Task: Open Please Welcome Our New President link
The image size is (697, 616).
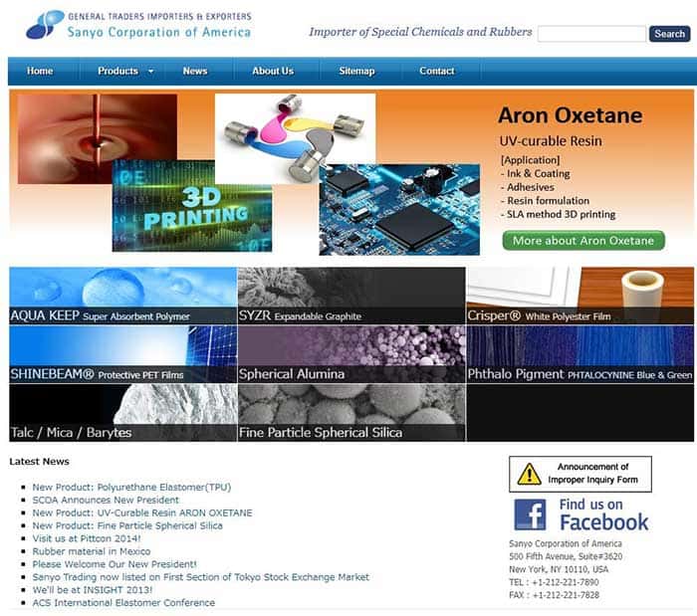Action: point(115,564)
